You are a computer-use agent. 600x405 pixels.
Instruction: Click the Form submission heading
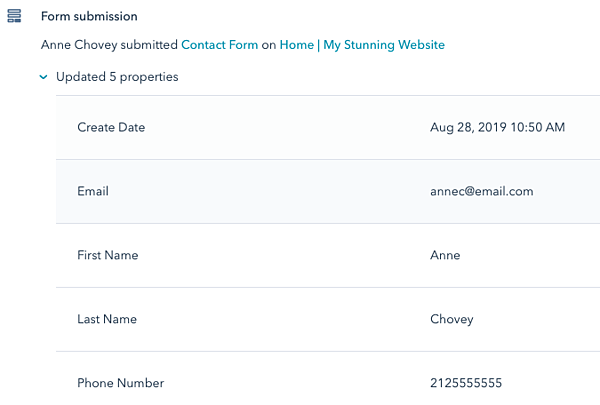89,16
